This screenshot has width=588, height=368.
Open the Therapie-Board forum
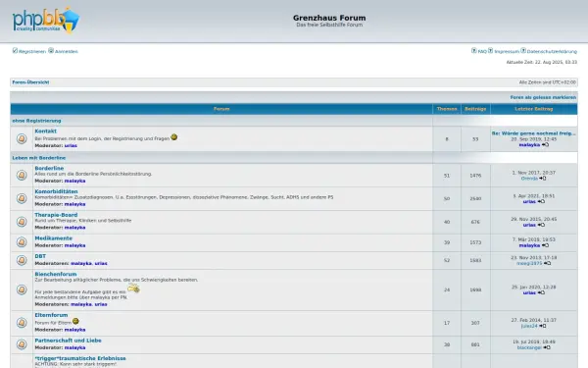click(56, 215)
